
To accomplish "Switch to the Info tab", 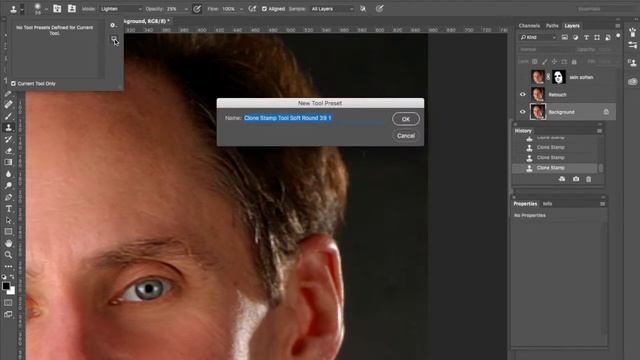I will [547, 204].
